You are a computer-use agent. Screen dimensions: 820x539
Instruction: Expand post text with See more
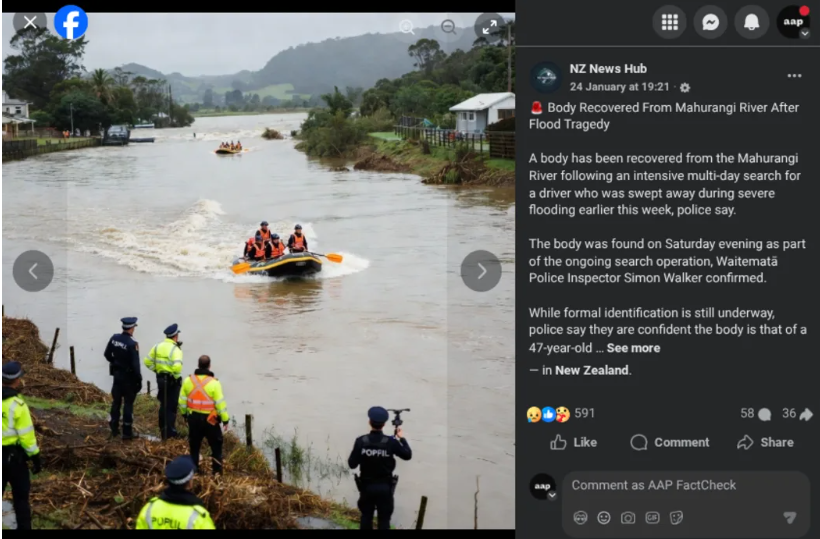(x=633, y=348)
